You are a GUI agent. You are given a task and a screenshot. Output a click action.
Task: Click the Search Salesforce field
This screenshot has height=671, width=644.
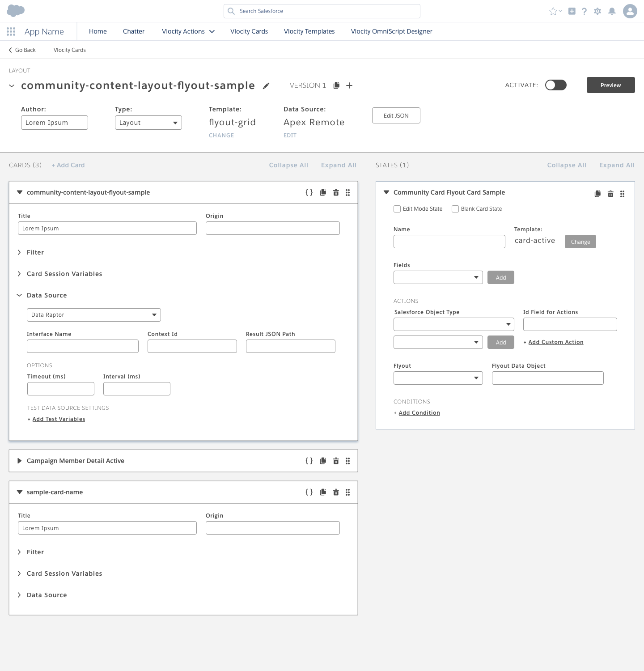[x=322, y=11]
